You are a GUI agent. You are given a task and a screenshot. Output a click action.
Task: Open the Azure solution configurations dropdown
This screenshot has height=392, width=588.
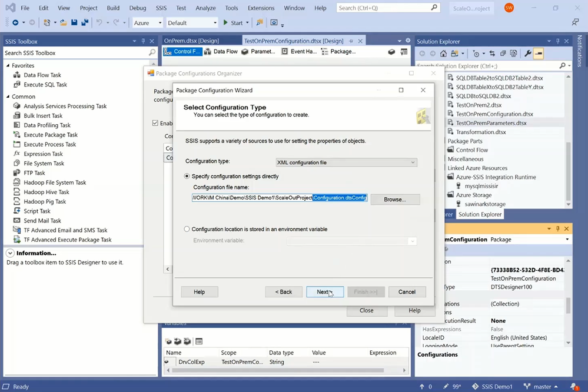click(147, 23)
